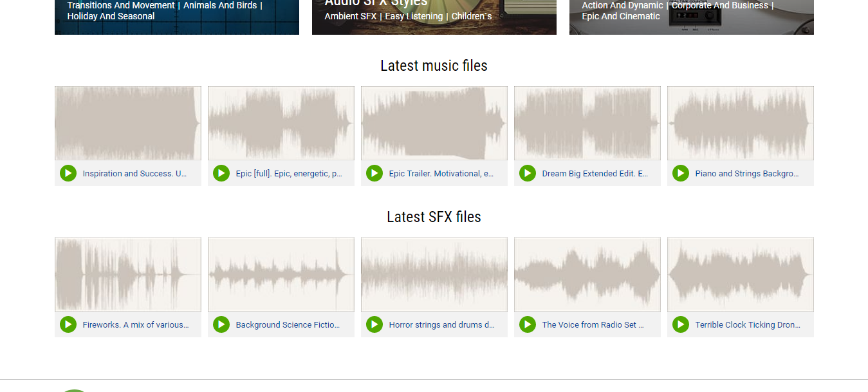Screen dimensions: 868x392
Task: Open the Piano and Strings Background title
Action: coord(747,174)
